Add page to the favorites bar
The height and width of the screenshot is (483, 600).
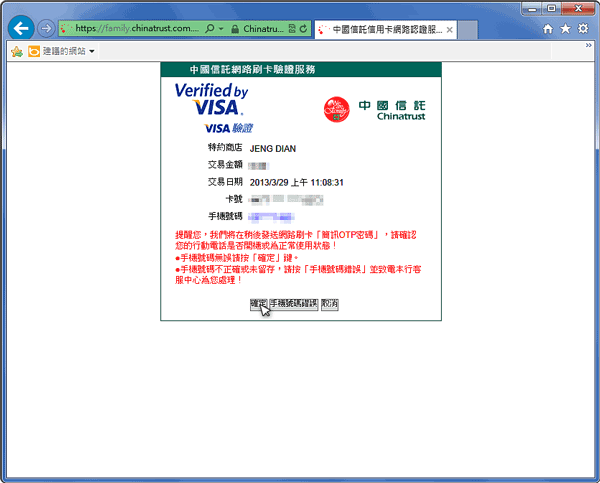[16, 51]
